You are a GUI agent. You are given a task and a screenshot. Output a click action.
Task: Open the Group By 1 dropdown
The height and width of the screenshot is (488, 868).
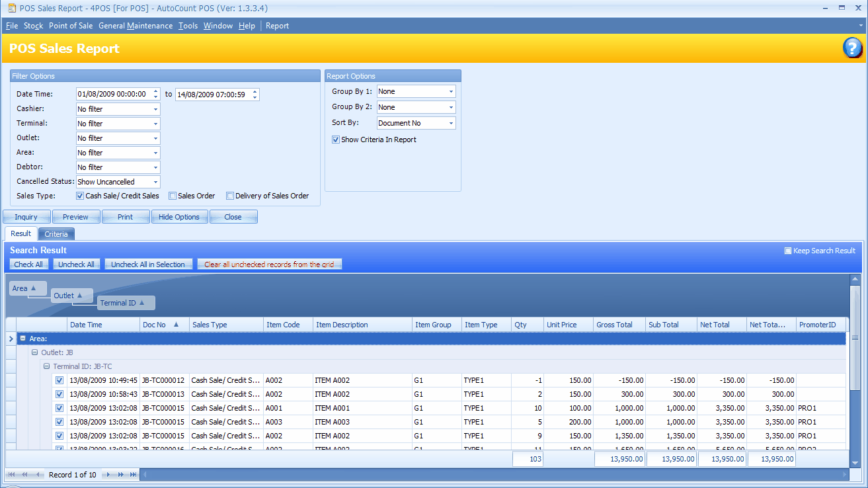[x=452, y=91]
